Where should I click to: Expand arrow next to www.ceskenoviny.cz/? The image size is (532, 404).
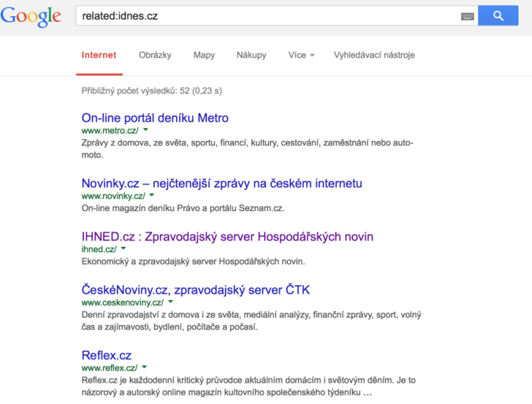(170, 301)
